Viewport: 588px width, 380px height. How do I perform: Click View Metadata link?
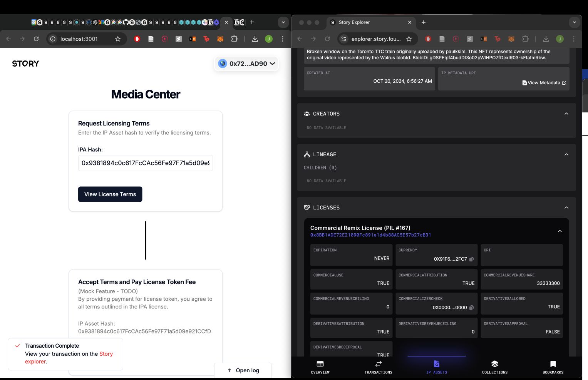pos(544,83)
